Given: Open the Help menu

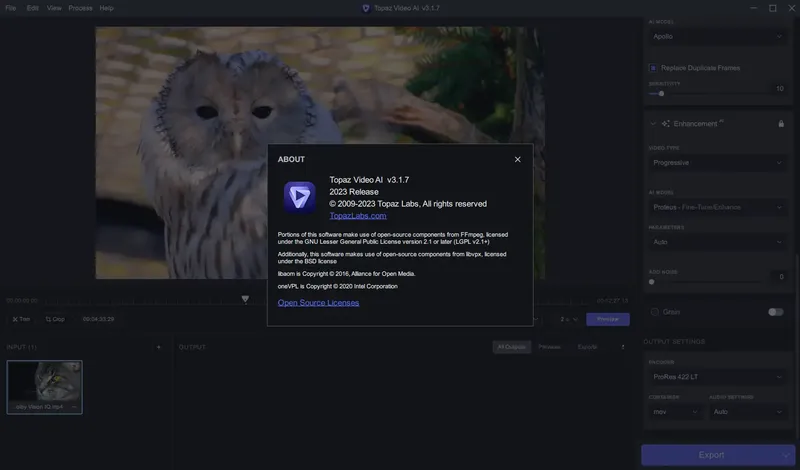Looking at the screenshot, I should [x=107, y=8].
